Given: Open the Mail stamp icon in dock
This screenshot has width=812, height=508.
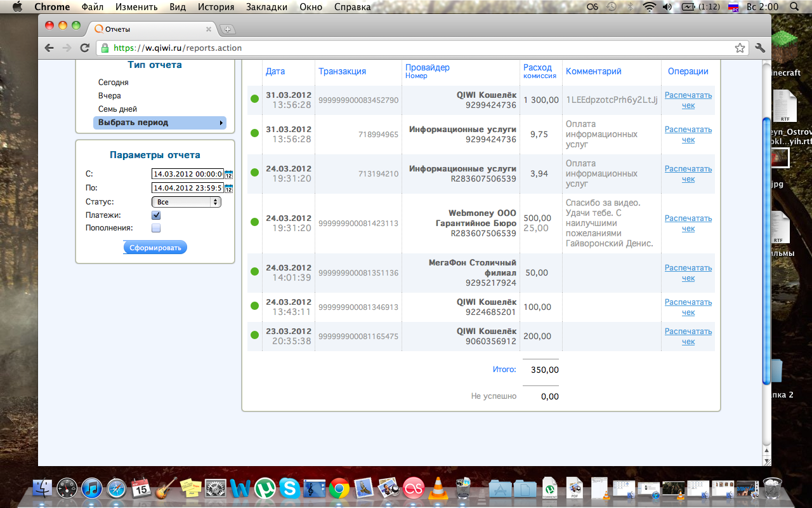Looking at the screenshot, I should coord(364,488).
